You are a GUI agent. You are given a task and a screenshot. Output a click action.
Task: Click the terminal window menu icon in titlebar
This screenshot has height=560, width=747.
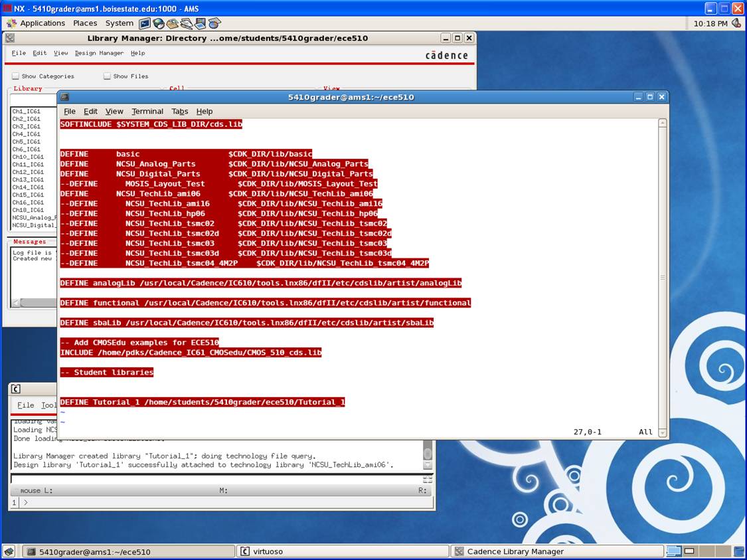click(x=64, y=97)
